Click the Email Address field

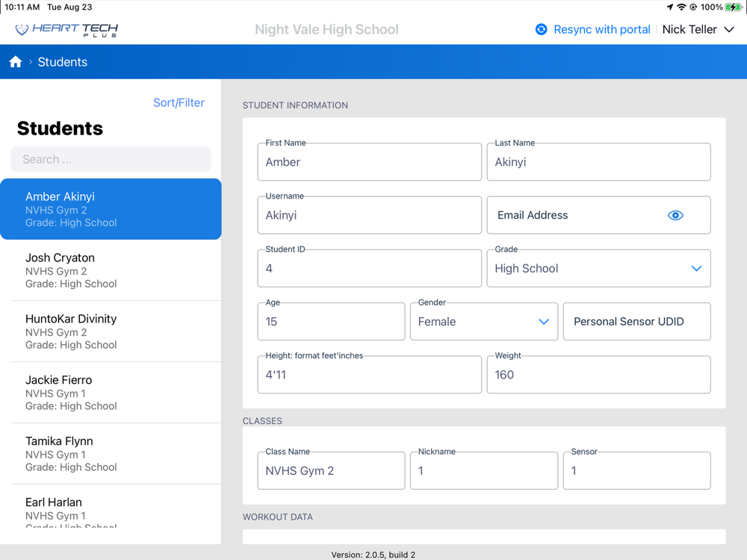[x=598, y=215]
